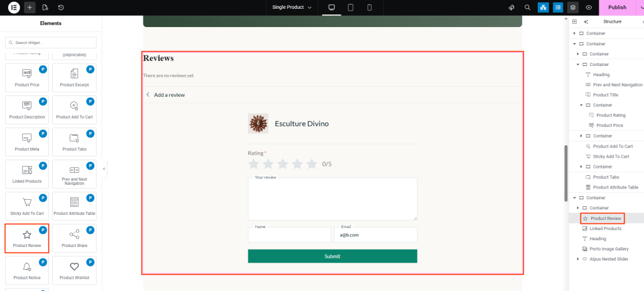Expand the first Container in Structure
644x291 pixels.
pyautogui.click(x=574, y=33)
